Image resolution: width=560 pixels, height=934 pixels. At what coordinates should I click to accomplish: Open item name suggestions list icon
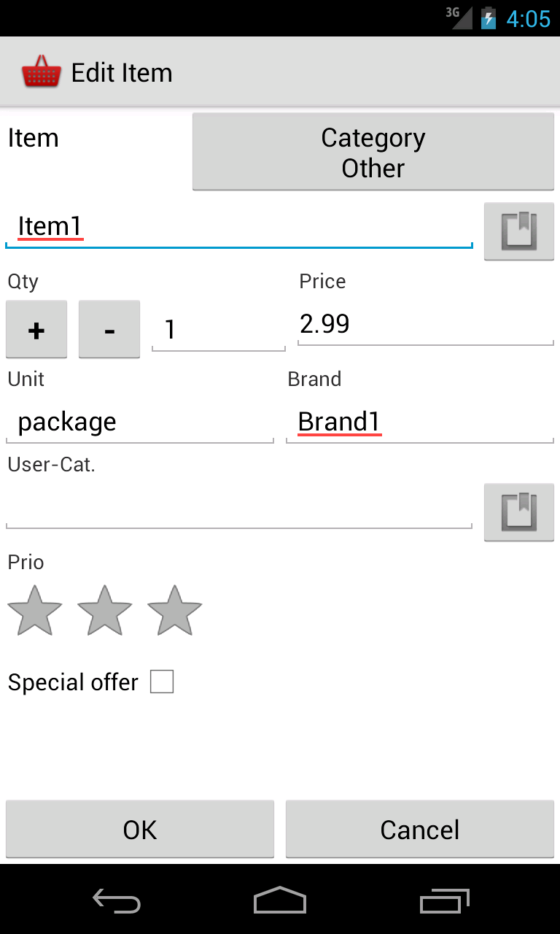518,231
